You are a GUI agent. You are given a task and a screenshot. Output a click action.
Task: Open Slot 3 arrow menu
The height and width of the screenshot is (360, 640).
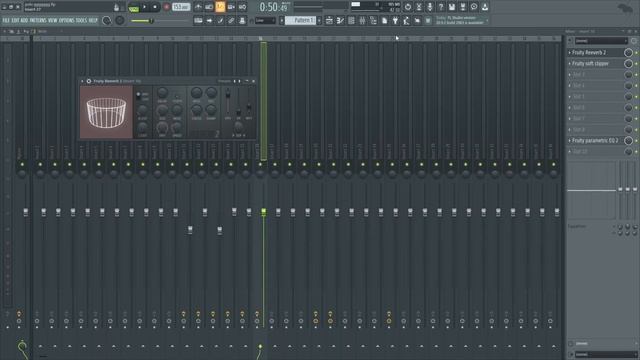click(x=570, y=75)
